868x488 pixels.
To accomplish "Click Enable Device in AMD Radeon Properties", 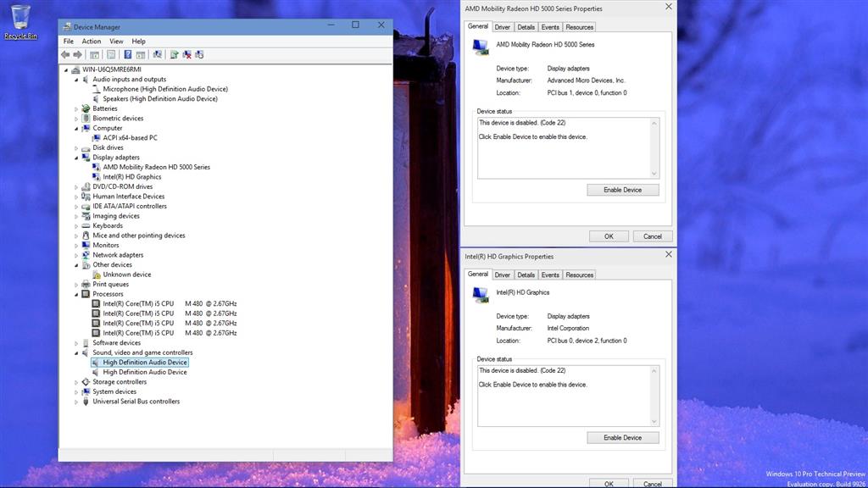I will [x=623, y=190].
